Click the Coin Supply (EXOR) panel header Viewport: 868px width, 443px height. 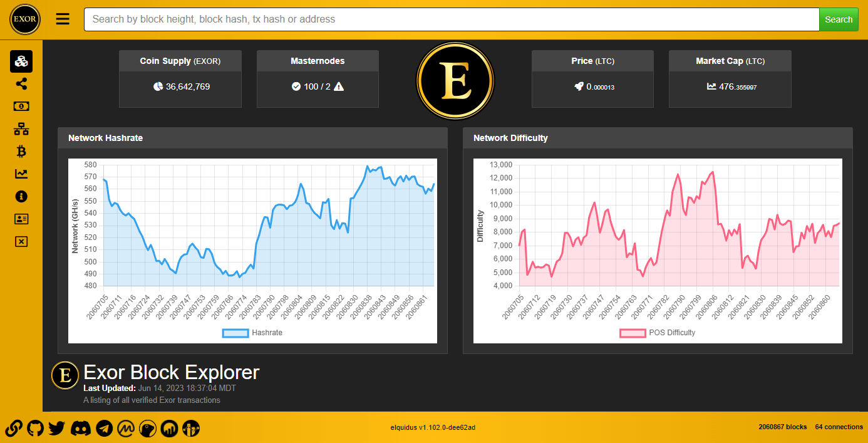tap(180, 61)
